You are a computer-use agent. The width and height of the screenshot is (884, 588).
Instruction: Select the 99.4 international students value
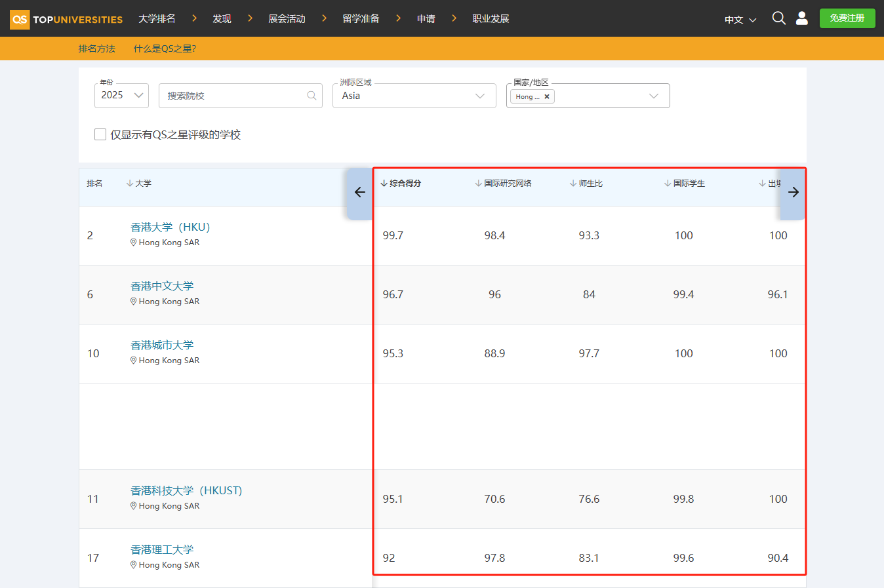(683, 294)
